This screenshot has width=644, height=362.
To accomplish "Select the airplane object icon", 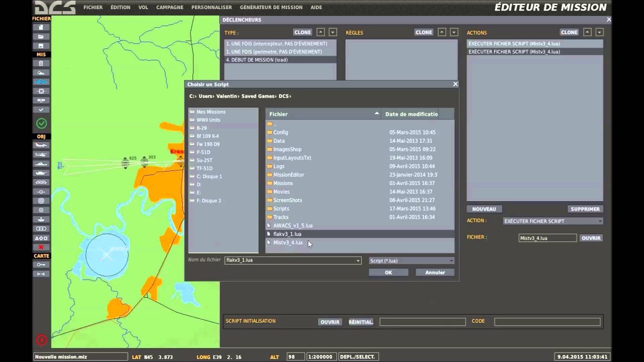I will tap(41, 145).
